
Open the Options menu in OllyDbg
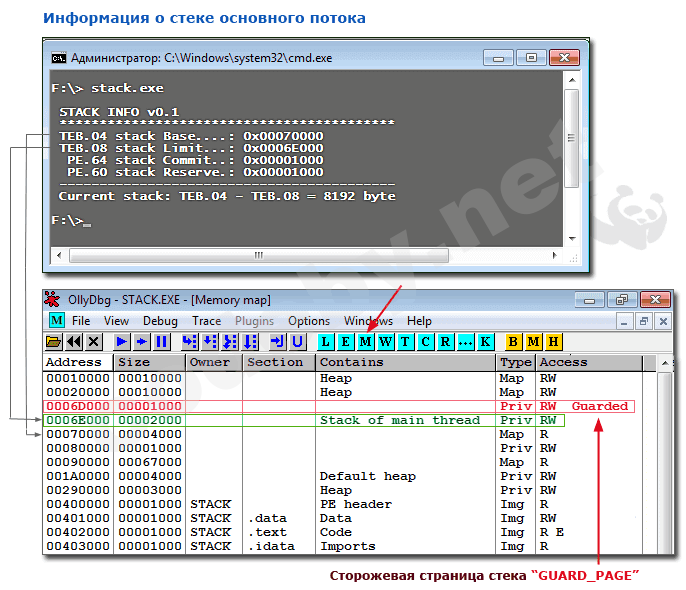[x=309, y=321]
